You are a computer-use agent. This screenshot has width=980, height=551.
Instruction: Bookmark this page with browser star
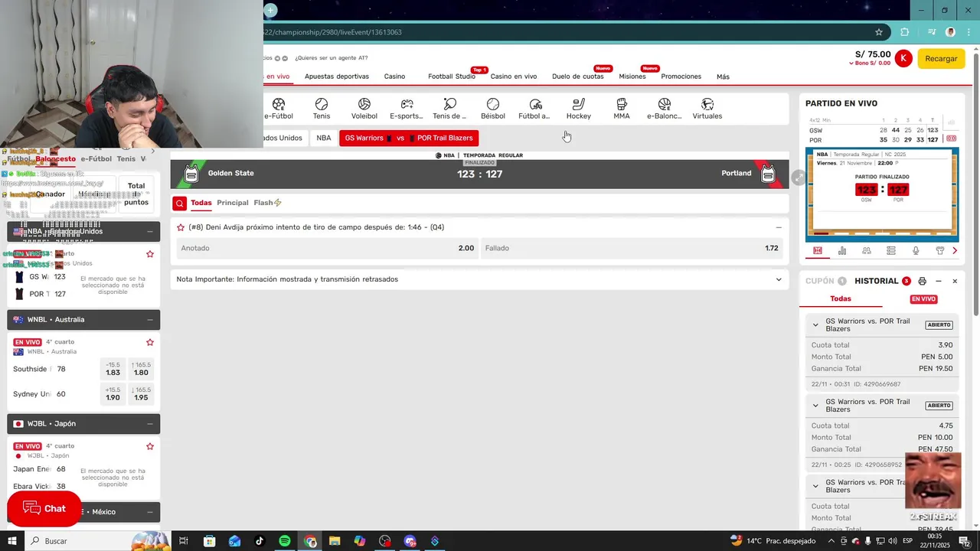pyautogui.click(x=879, y=32)
